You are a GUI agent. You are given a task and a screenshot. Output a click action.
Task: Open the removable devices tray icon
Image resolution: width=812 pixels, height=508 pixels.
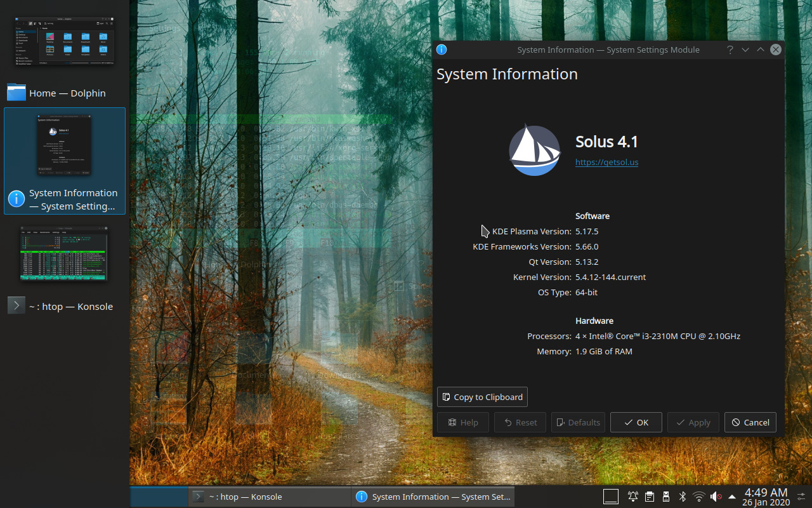665,497
